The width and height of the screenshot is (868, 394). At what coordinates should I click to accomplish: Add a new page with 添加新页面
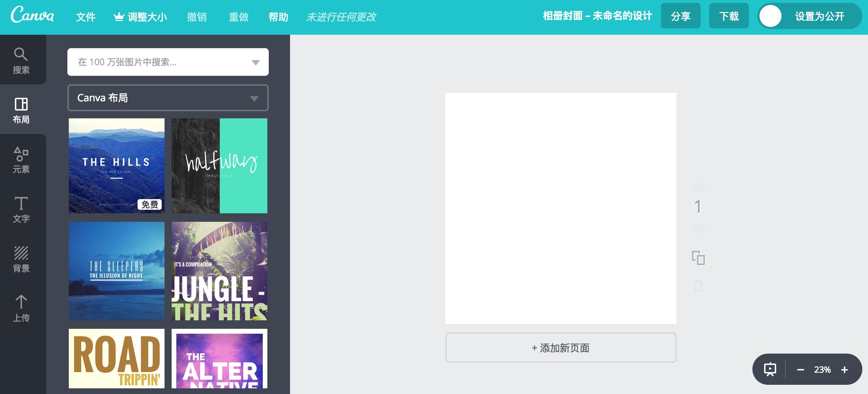click(x=561, y=348)
